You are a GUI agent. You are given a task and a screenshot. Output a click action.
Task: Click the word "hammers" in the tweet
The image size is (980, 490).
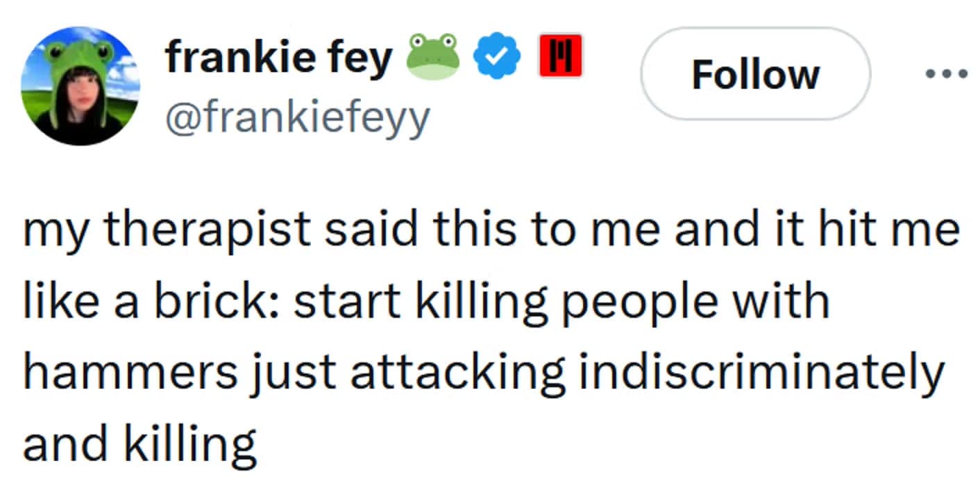130,371
